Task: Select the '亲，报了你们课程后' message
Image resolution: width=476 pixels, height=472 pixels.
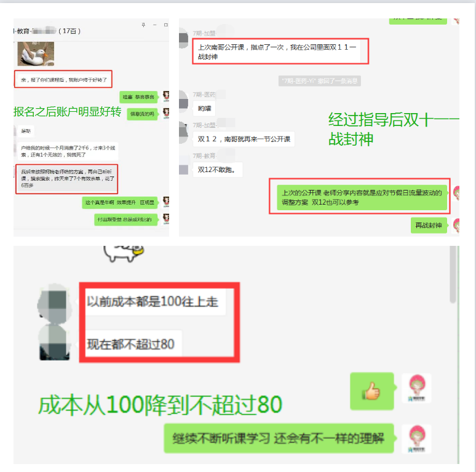Action: pyautogui.click(x=64, y=80)
